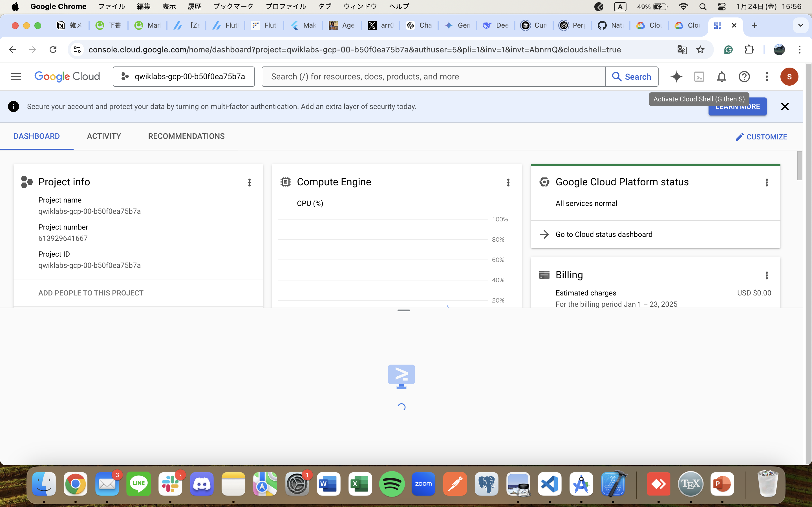The image size is (812, 507).
Task: Expand the Chrome tab search chevron
Action: [x=801, y=25]
